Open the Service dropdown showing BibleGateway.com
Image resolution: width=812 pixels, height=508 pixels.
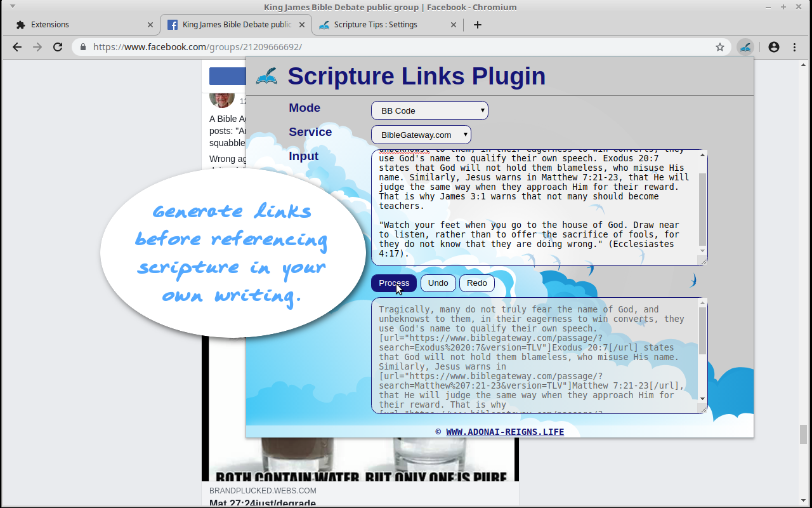(x=421, y=135)
